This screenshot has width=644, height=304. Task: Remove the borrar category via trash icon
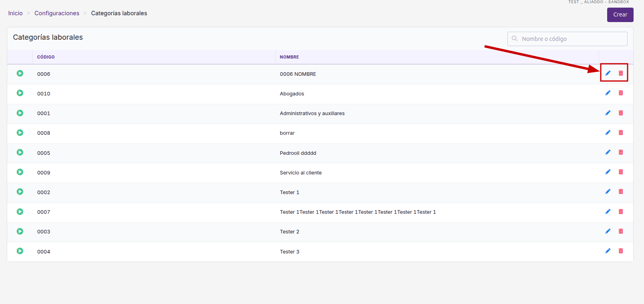[621, 132]
